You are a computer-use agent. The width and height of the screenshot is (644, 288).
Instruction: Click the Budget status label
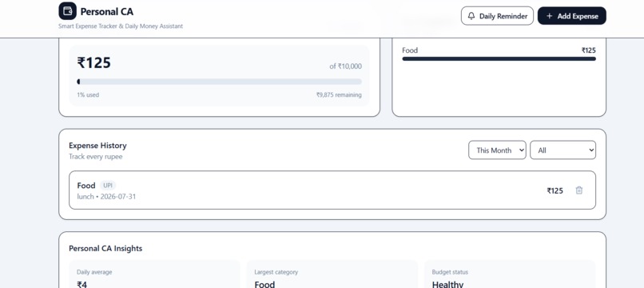tap(450, 272)
